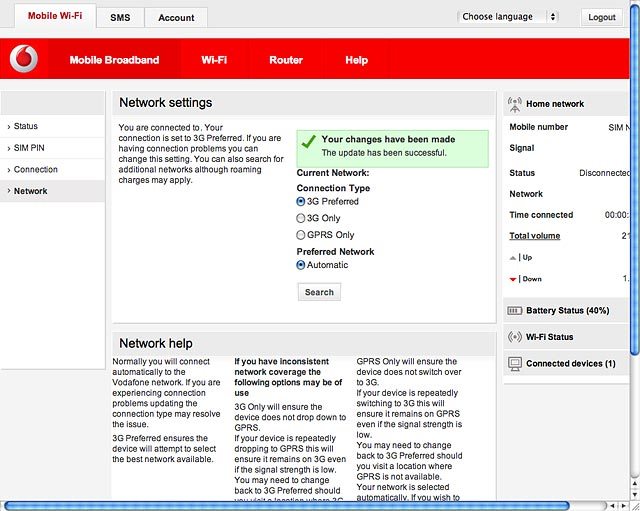The height and width of the screenshot is (511, 640).
Task: Click the grey Up arrow icon
Action: click(513, 258)
